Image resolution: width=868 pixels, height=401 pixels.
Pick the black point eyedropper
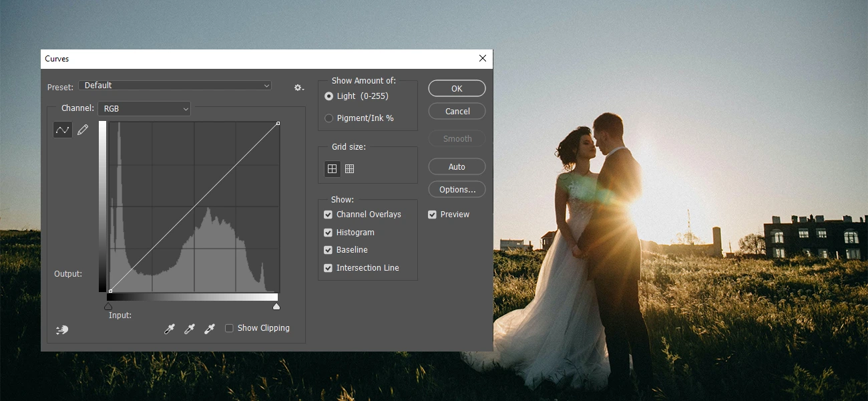(169, 328)
